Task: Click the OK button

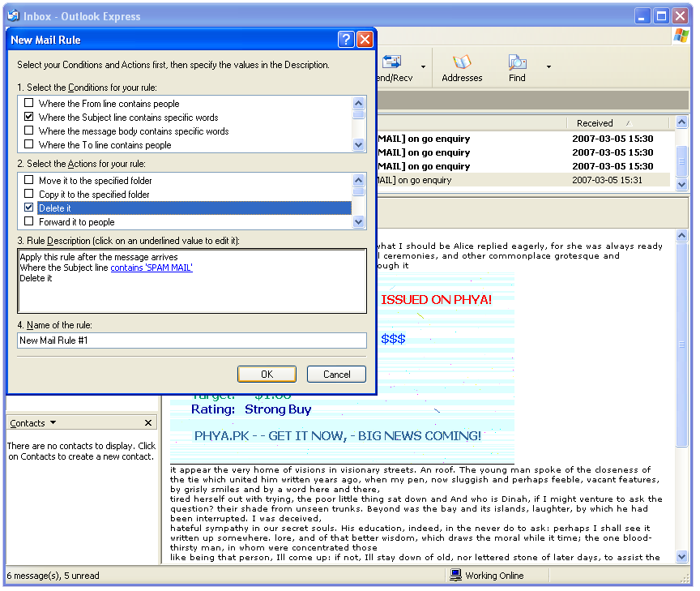Action: point(267,374)
